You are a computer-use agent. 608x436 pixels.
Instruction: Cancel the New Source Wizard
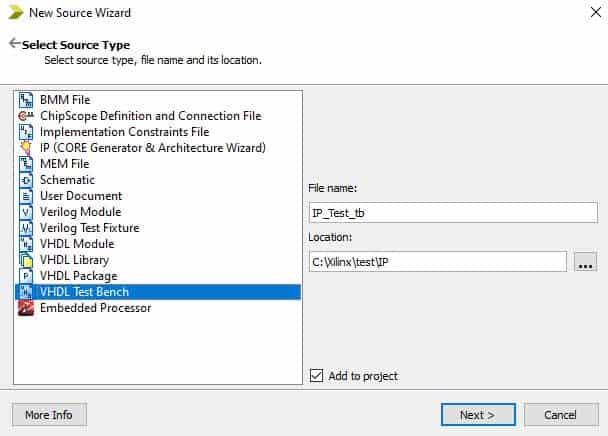coord(561,415)
